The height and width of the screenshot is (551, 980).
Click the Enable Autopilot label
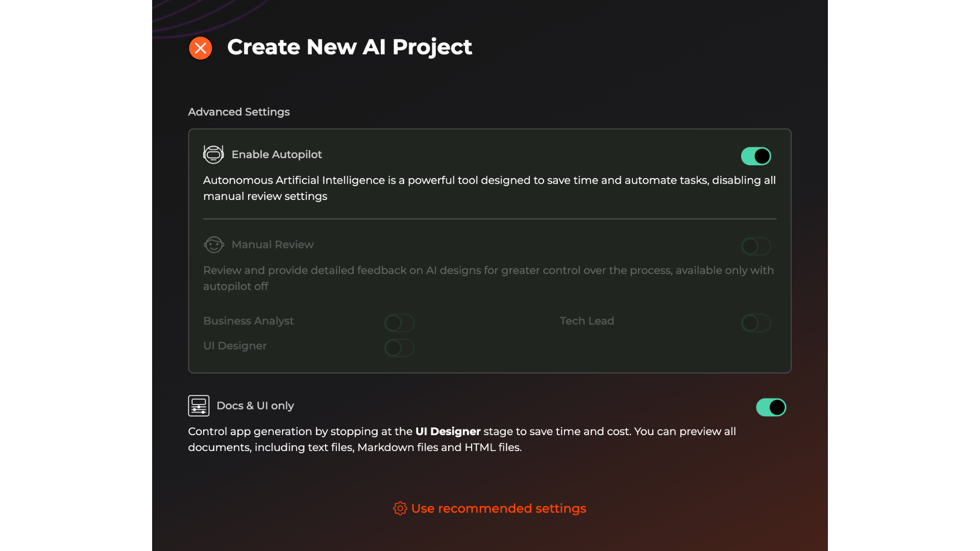(x=277, y=155)
